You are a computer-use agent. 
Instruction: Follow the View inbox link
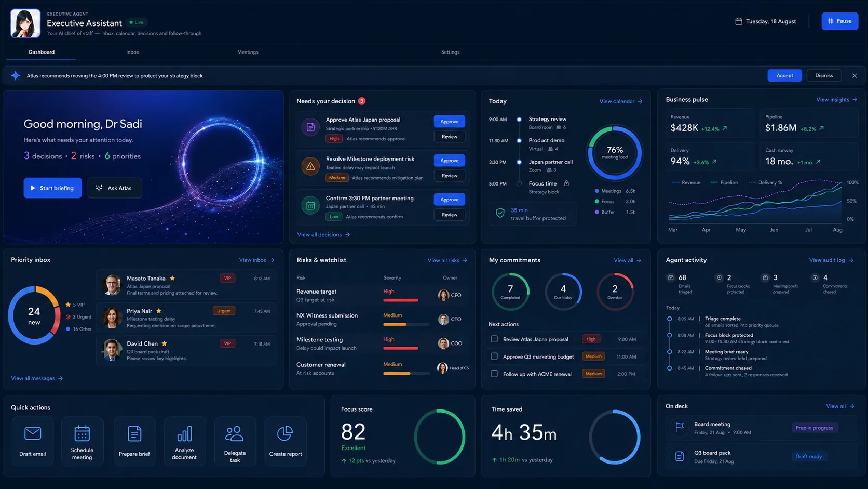click(257, 260)
